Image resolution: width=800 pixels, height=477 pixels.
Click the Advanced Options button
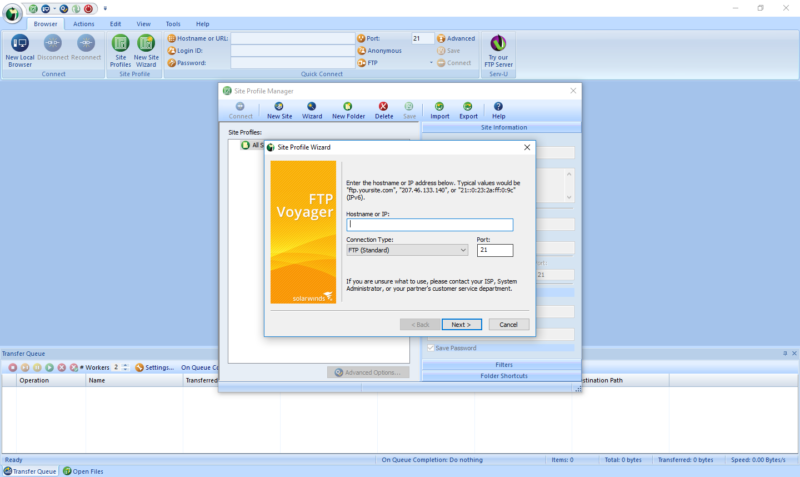368,372
